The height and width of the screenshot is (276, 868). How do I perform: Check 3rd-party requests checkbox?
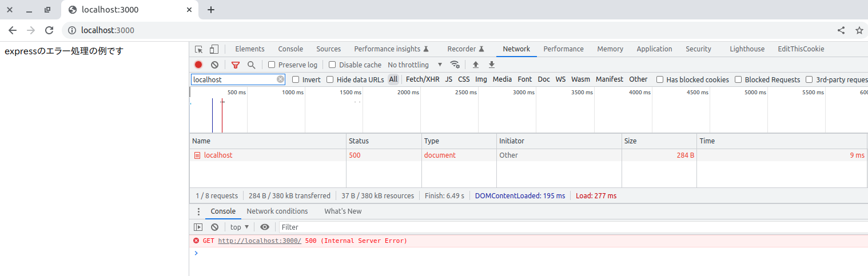pos(809,80)
